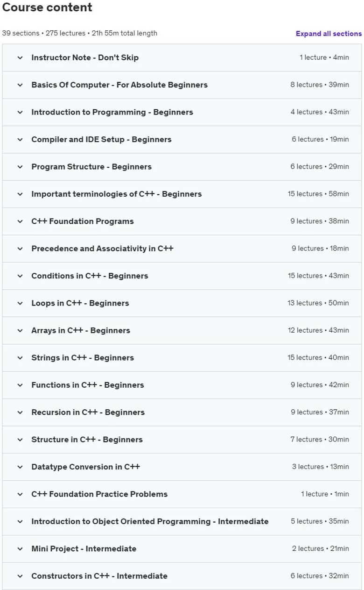The width and height of the screenshot is (364, 590).
Task: Open the Introduction to Programming - Beginners section
Action: (x=182, y=112)
